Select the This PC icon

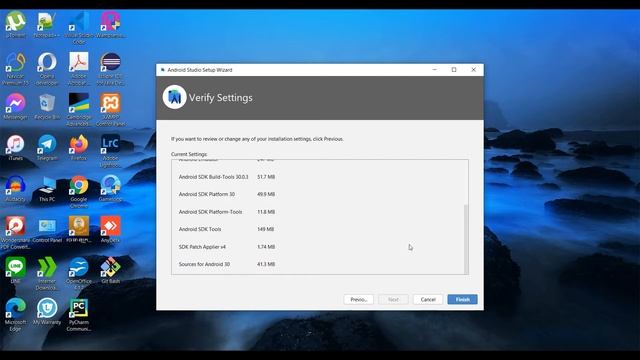47,189
